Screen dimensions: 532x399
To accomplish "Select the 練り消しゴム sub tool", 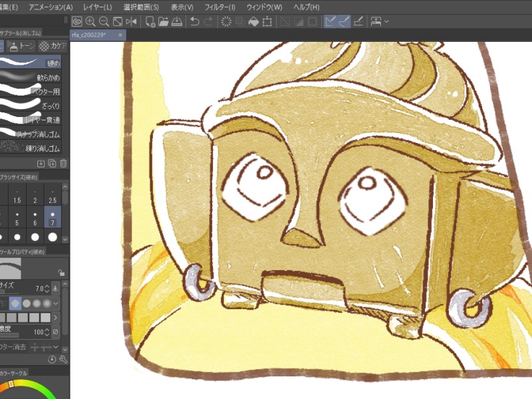I will (31, 148).
